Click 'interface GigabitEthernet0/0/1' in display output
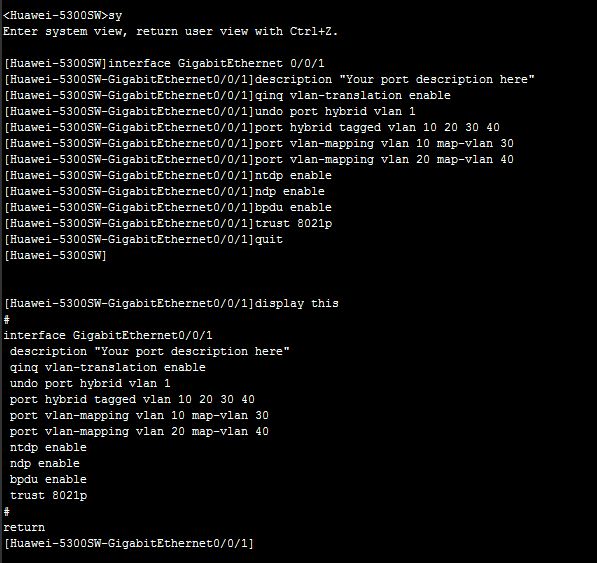The width and height of the screenshot is (597, 563). tap(108, 335)
